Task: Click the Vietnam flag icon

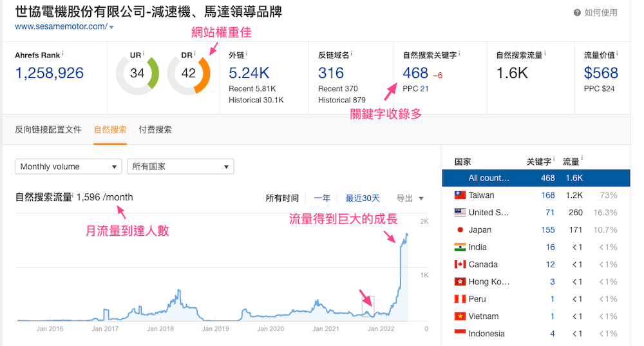Action: tap(460, 316)
